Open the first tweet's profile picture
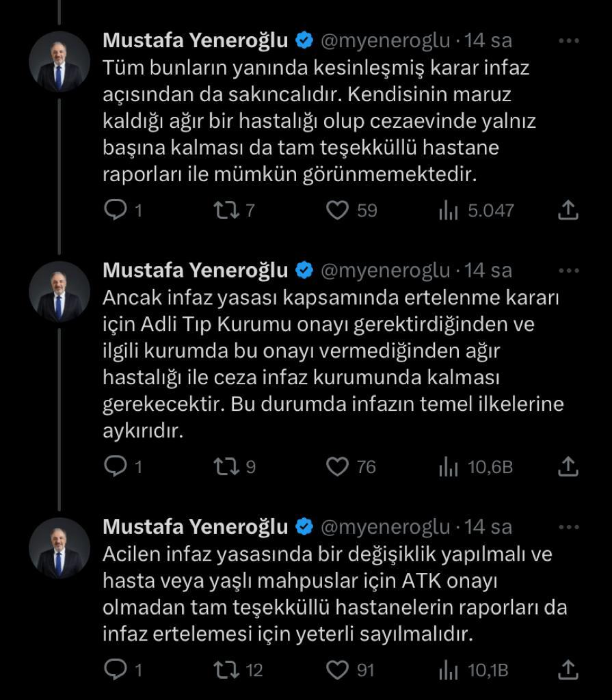The height and width of the screenshot is (700, 612). [x=59, y=62]
